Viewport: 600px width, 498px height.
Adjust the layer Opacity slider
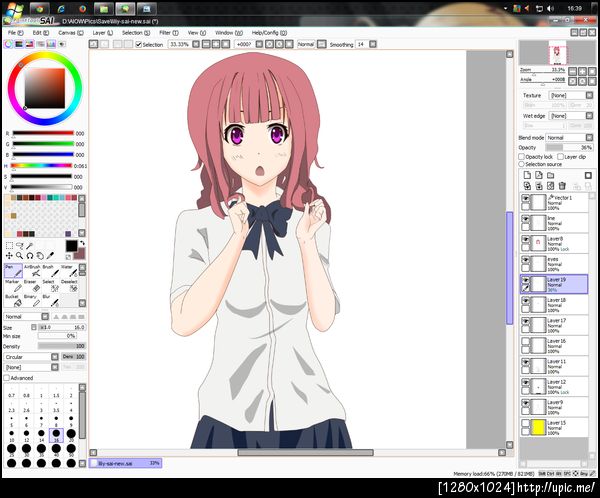point(569,147)
